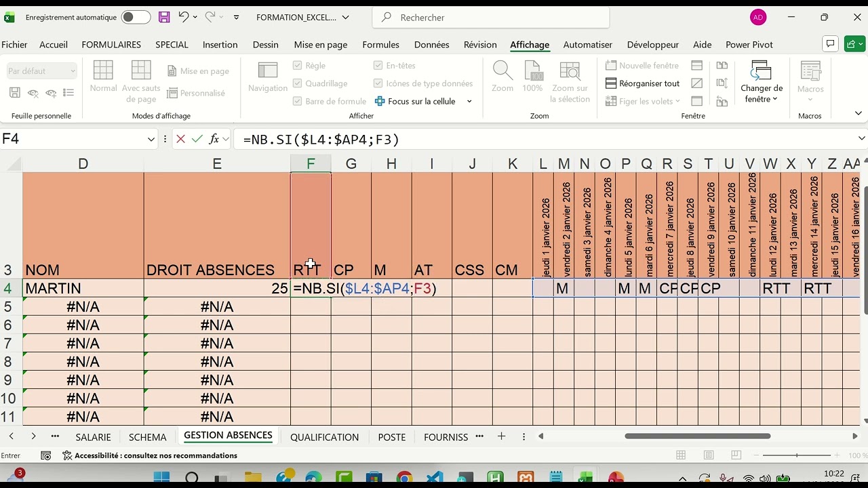Open the Macros dropdown button
The image size is (868, 488).
[810, 81]
